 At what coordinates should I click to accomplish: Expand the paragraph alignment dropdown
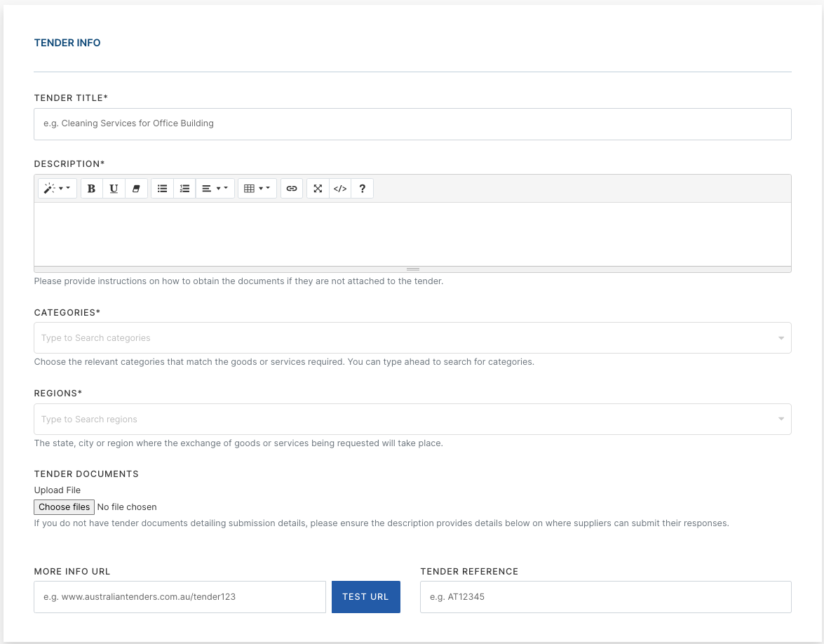click(x=215, y=189)
